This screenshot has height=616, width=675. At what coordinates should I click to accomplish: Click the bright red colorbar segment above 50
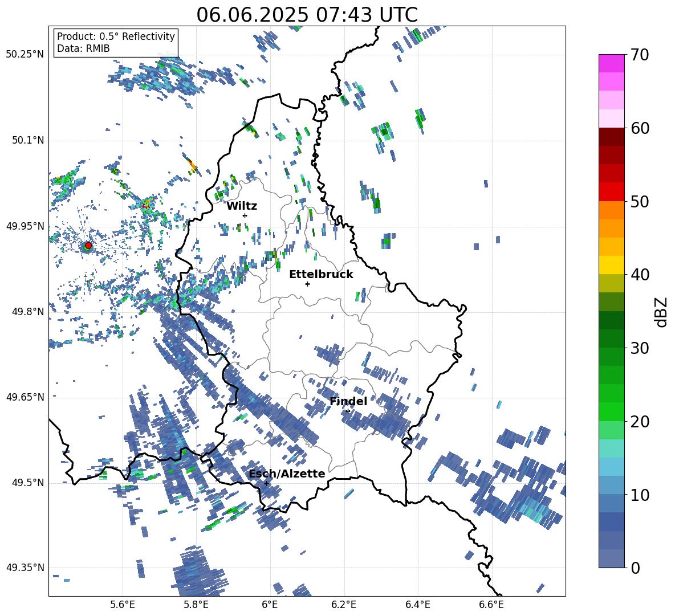[611, 191]
